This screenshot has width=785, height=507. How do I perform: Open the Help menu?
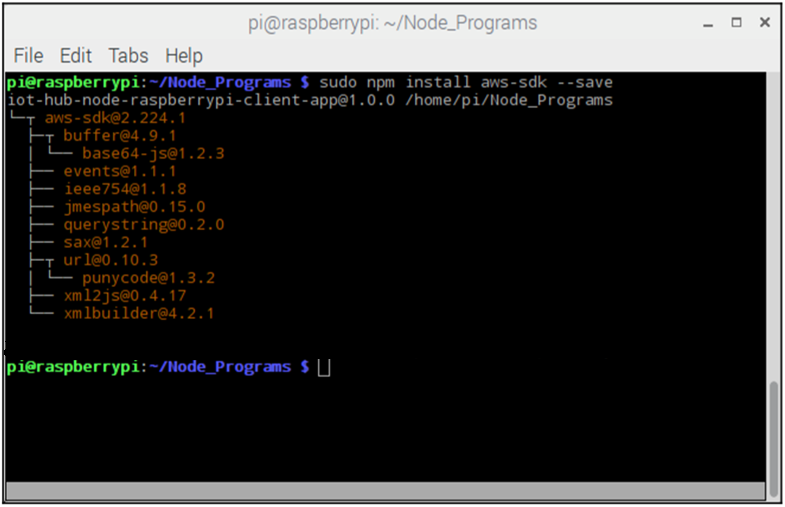[184, 56]
